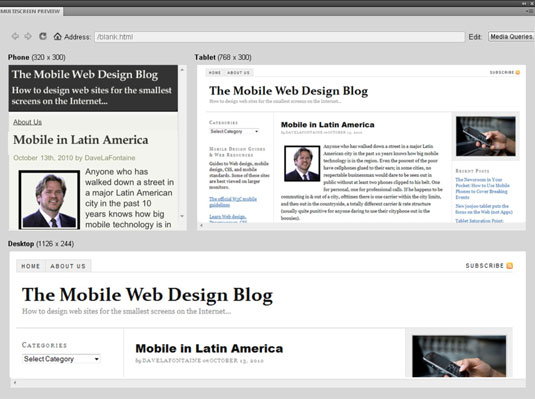
Task: Open the Media Queries button
Action: click(x=511, y=37)
